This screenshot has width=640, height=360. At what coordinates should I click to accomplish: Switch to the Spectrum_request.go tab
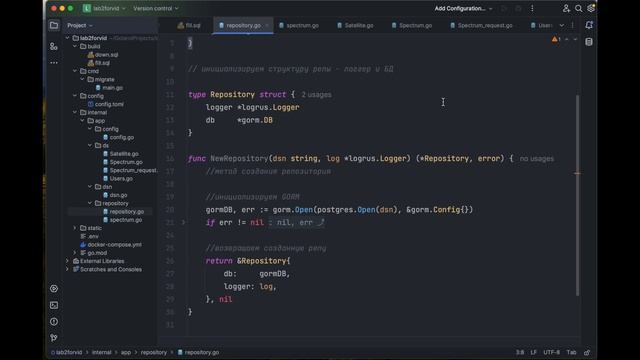(x=481, y=25)
